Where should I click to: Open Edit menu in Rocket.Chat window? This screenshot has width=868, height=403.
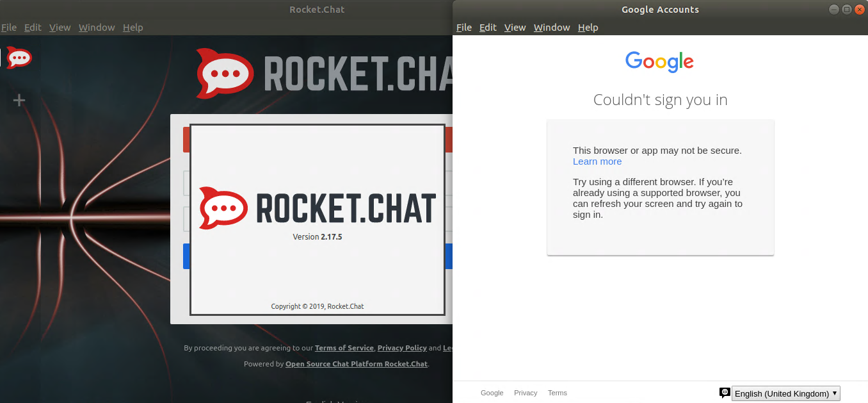tap(33, 28)
